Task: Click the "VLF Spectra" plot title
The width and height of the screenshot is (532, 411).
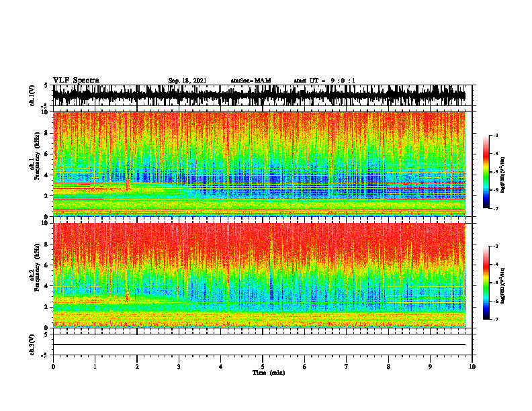Action: coord(76,81)
